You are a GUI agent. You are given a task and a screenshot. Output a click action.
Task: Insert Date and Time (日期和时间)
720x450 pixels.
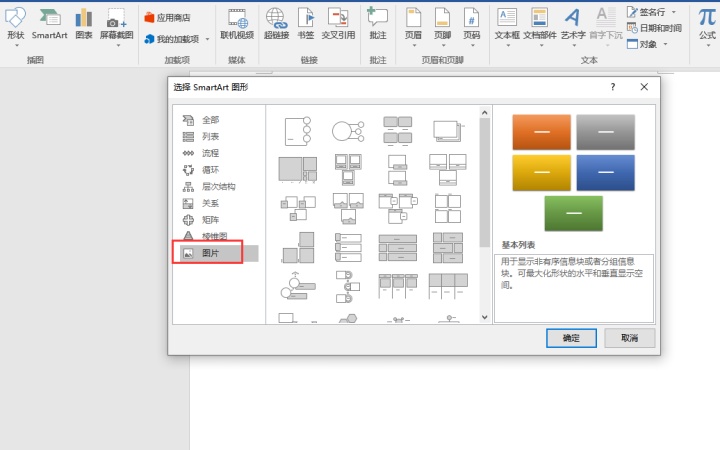(x=654, y=28)
